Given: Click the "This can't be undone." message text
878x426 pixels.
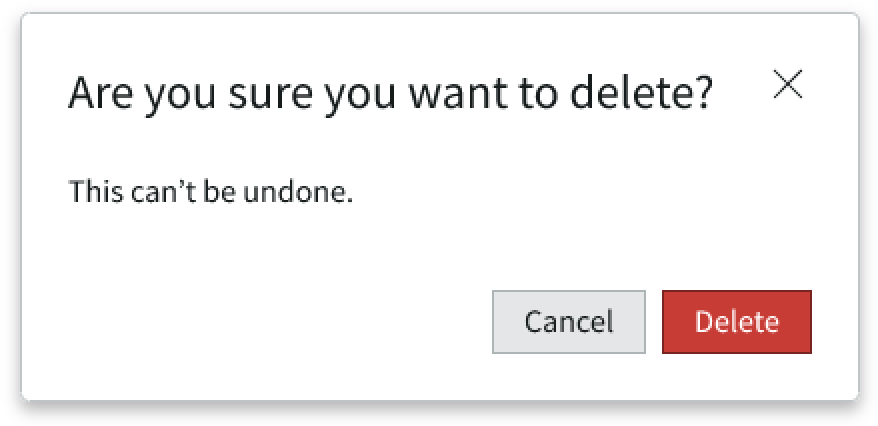Looking at the screenshot, I should (211, 191).
